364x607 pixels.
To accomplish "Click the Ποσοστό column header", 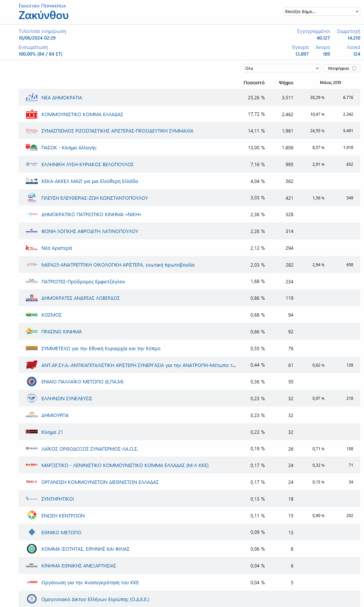I will click(254, 83).
